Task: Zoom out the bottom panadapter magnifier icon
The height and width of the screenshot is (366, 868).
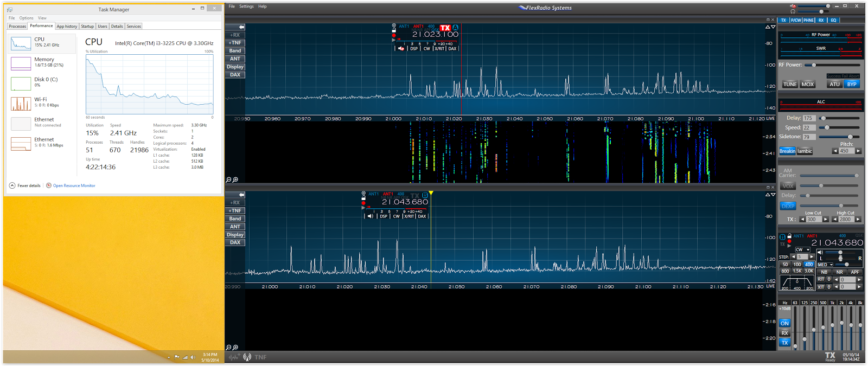Action: click(229, 347)
